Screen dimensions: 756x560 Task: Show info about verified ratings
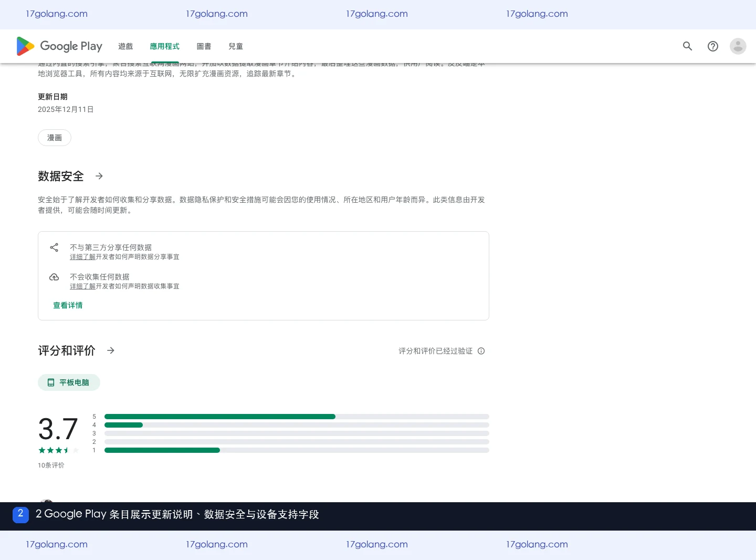click(481, 351)
